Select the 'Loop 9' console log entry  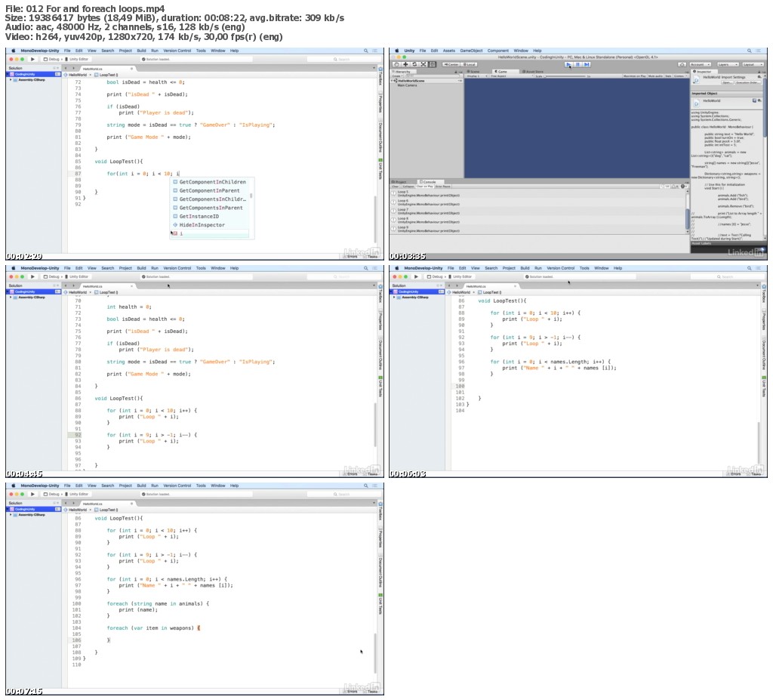(537, 229)
